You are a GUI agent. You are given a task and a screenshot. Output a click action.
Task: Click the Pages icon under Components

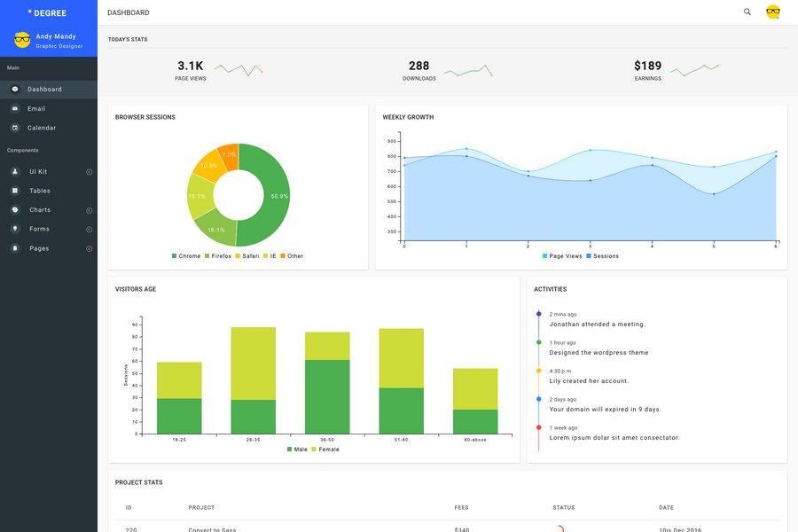click(x=13, y=246)
